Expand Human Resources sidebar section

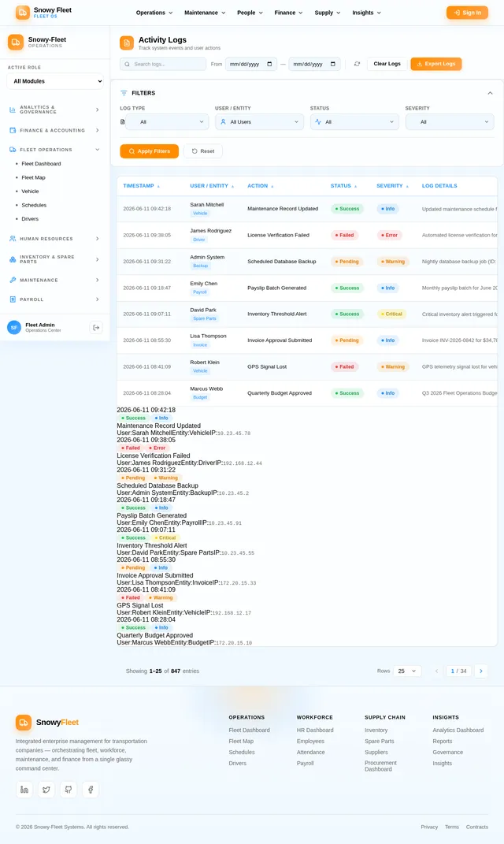[55, 239]
